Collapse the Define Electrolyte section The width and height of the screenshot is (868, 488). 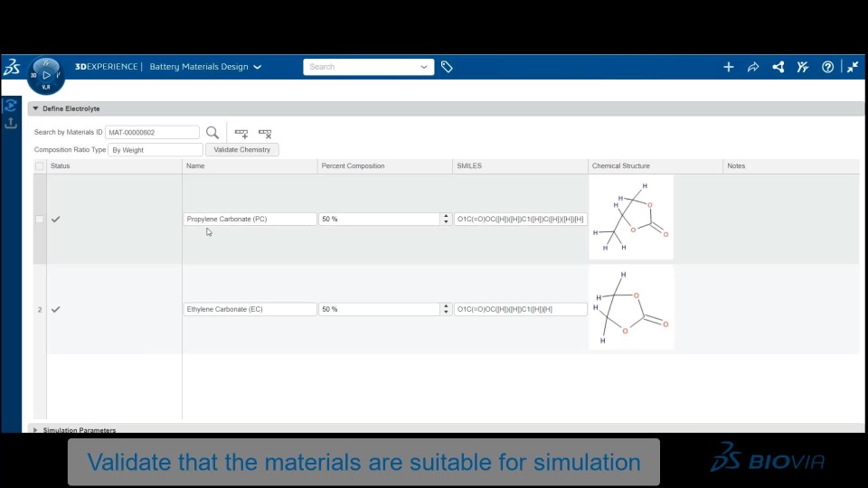35,108
